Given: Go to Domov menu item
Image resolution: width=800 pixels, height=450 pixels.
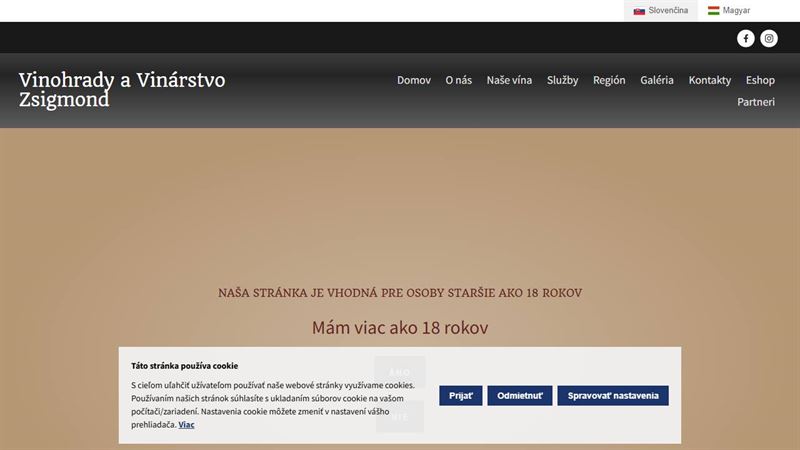Looking at the screenshot, I should 414,80.
